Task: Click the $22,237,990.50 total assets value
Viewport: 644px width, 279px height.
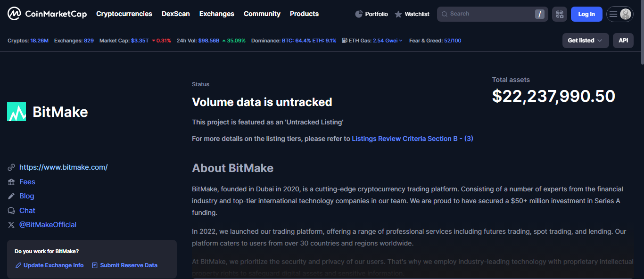Action: [553, 96]
